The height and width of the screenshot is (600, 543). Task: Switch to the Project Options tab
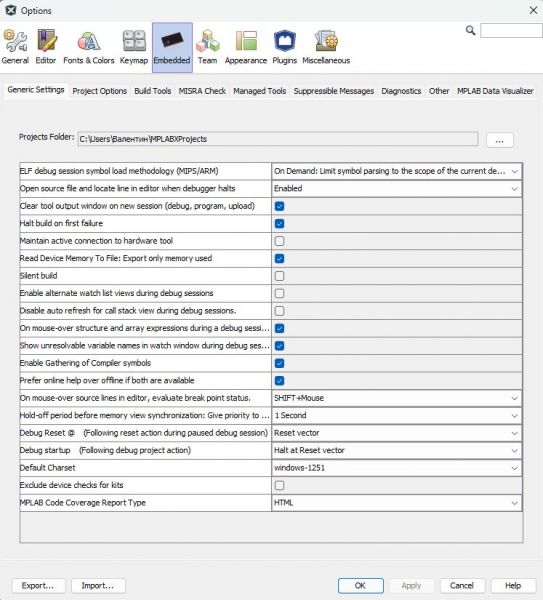coord(99,91)
